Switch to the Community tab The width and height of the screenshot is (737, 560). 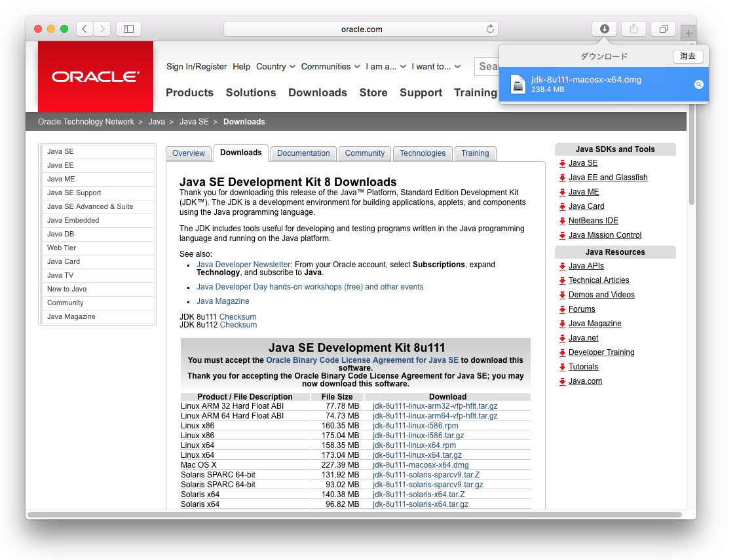point(365,153)
